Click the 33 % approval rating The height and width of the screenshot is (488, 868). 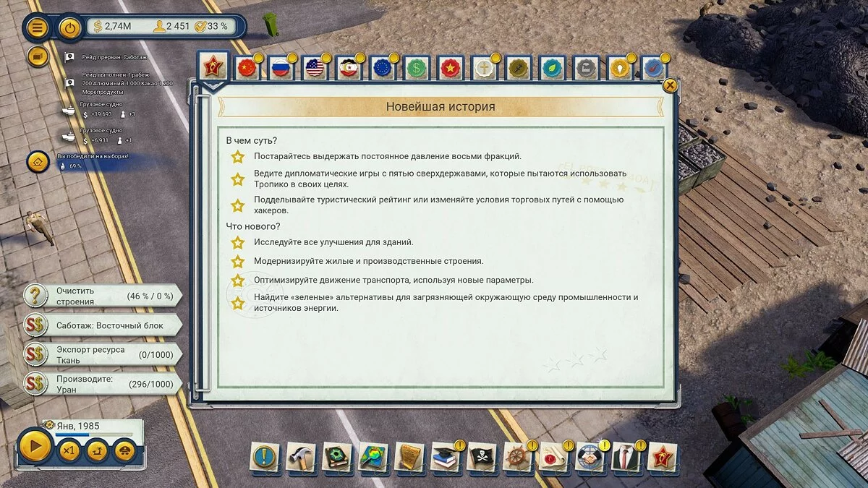click(211, 27)
